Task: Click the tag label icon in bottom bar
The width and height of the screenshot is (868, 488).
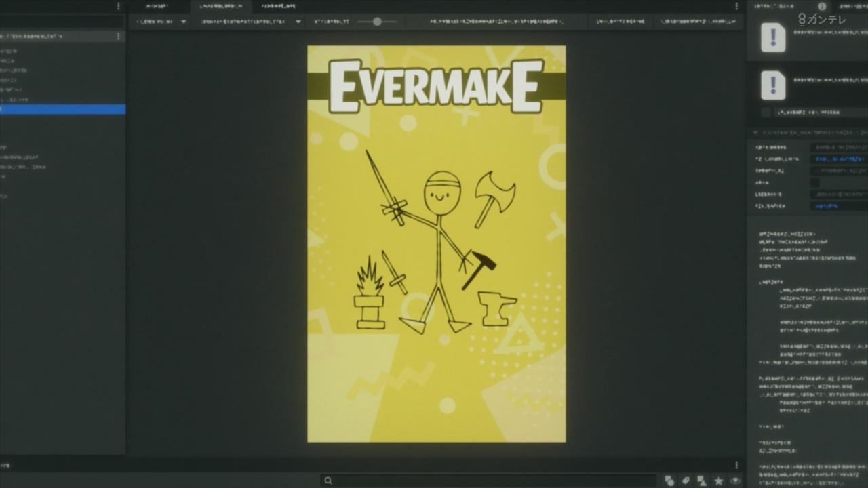Action: tap(686, 481)
